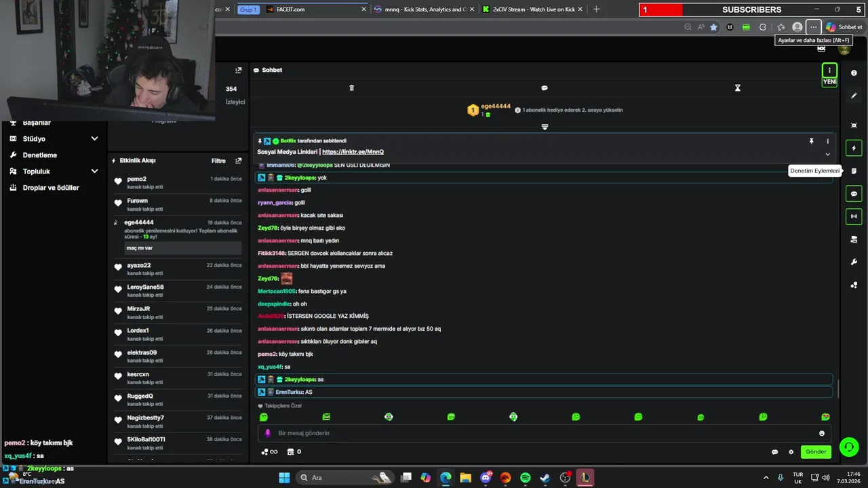Screen dimensions: 868x488
Task: Click the green headset support button
Action: click(849, 447)
